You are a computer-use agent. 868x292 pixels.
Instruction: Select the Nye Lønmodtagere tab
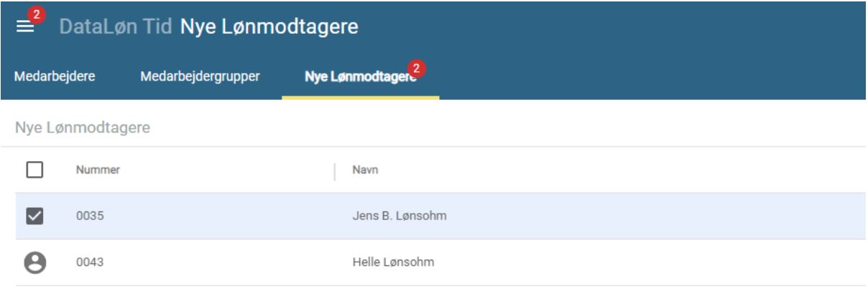click(x=361, y=76)
